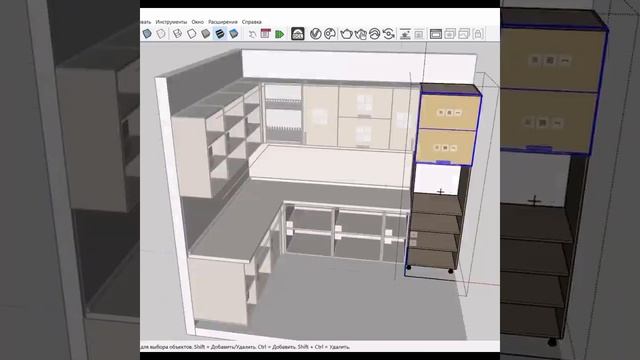Click the dark window frame icon
The width and height of the screenshot is (640, 360).
pyautogui.click(x=436, y=33)
